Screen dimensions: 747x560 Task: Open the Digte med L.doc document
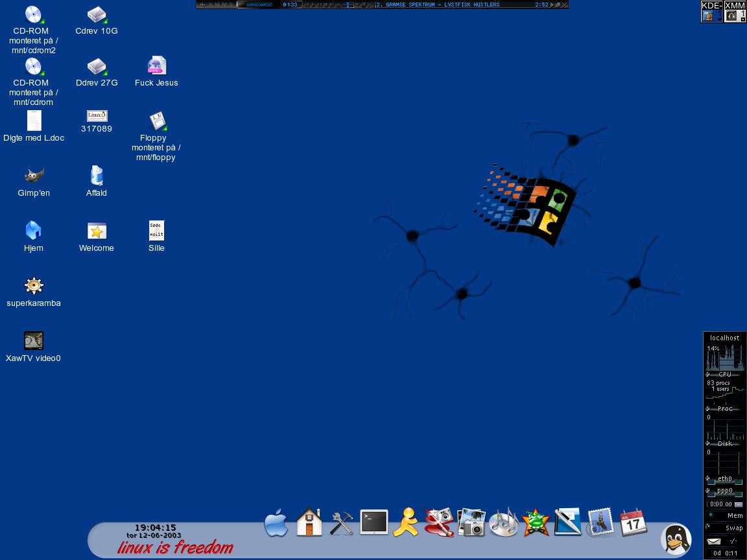[x=34, y=121]
